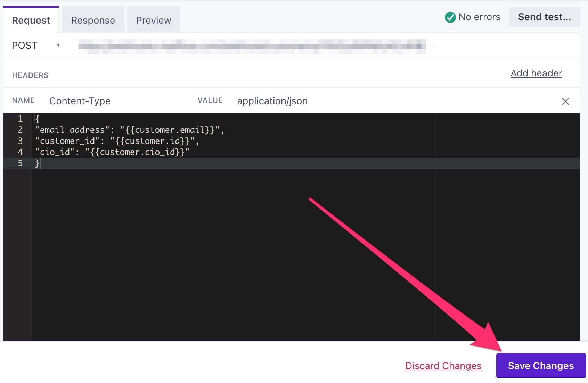This screenshot has width=588, height=383.
Task: Click the Content-Type header name field
Action: pos(80,101)
